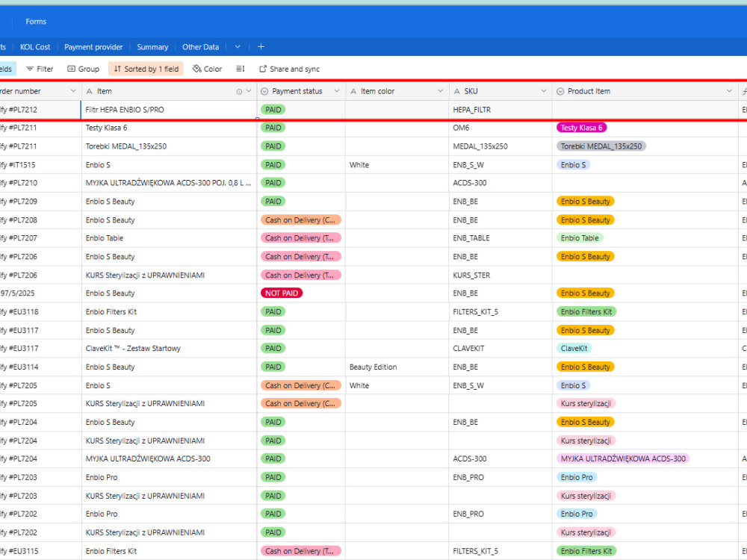This screenshot has height=560, width=747.
Task: Select order number cell #EU3118
Action: pos(40,312)
